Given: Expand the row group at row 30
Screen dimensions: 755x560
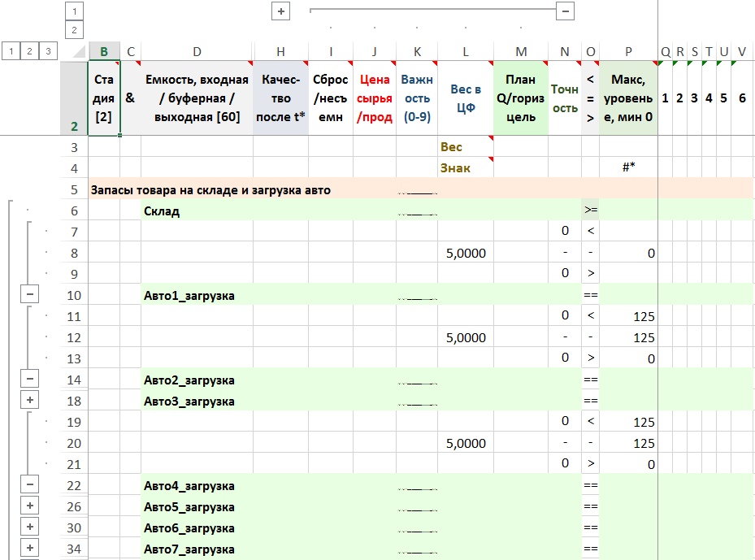Looking at the screenshot, I should pyautogui.click(x=30, y=527).
